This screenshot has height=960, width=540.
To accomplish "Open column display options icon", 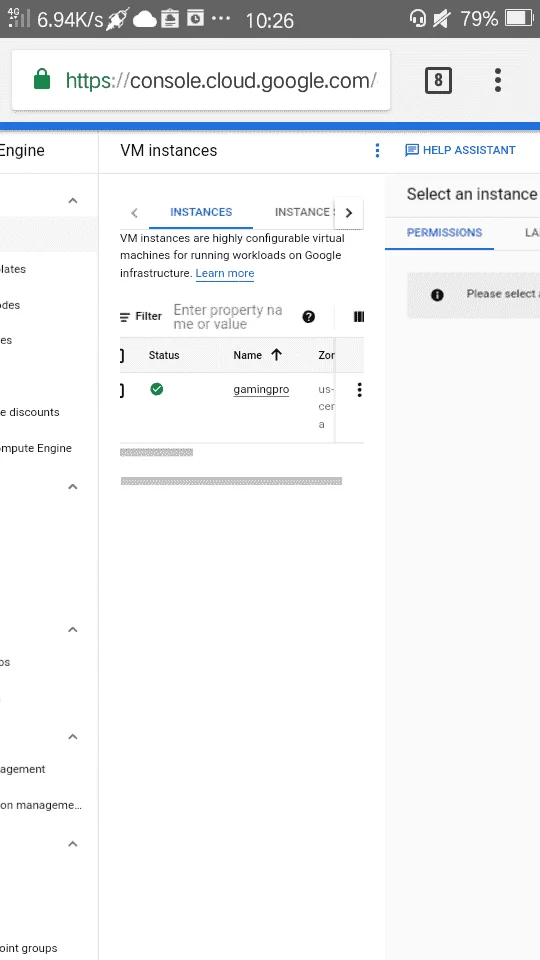I will tap(359, 317).
